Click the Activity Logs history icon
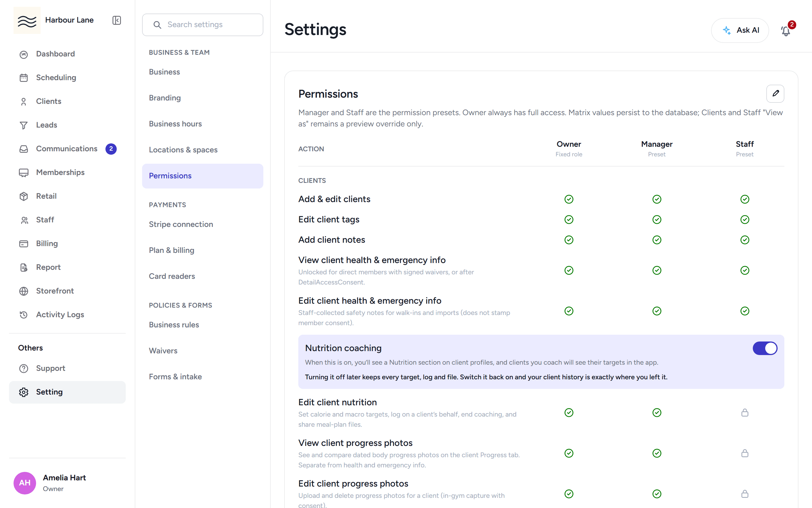This screenshot has width=812, height=508. click(23, 315)
